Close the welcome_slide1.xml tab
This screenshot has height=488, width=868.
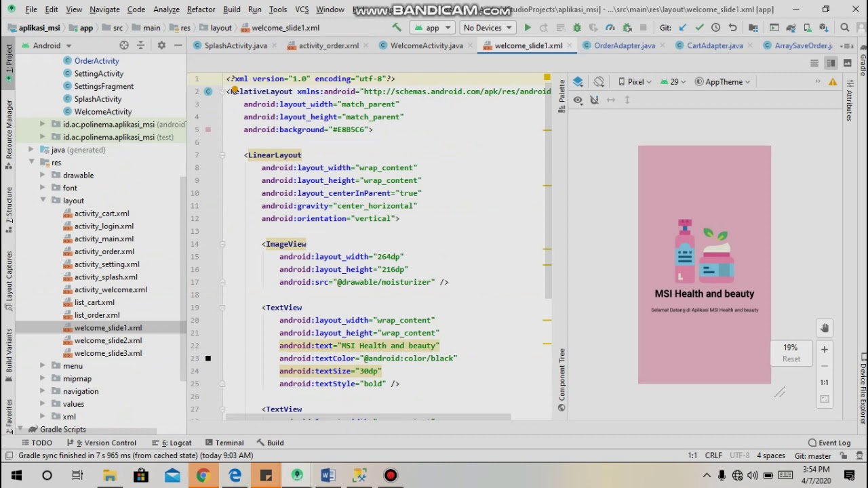pyautogui.click(x=569, y=45)
